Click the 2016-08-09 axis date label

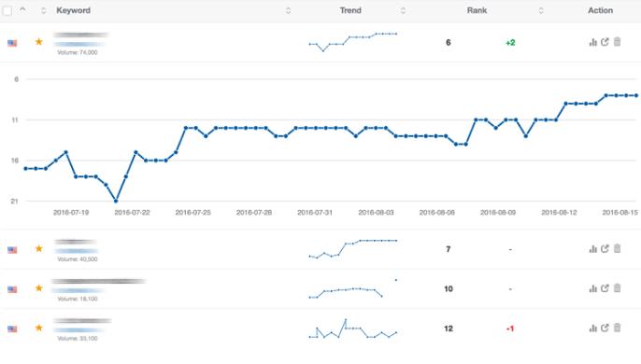tap(498, 213)
